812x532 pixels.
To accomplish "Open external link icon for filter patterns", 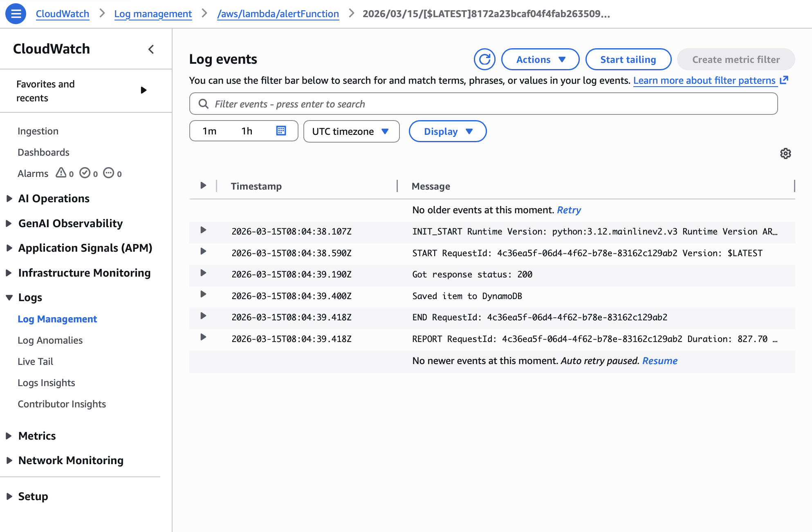I will (x=784, y=80).
